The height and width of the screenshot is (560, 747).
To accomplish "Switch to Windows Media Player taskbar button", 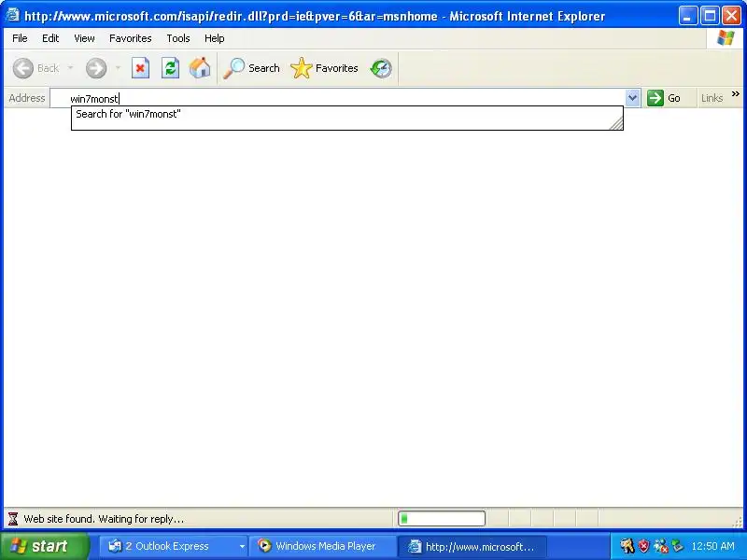I will click(323, 546).
